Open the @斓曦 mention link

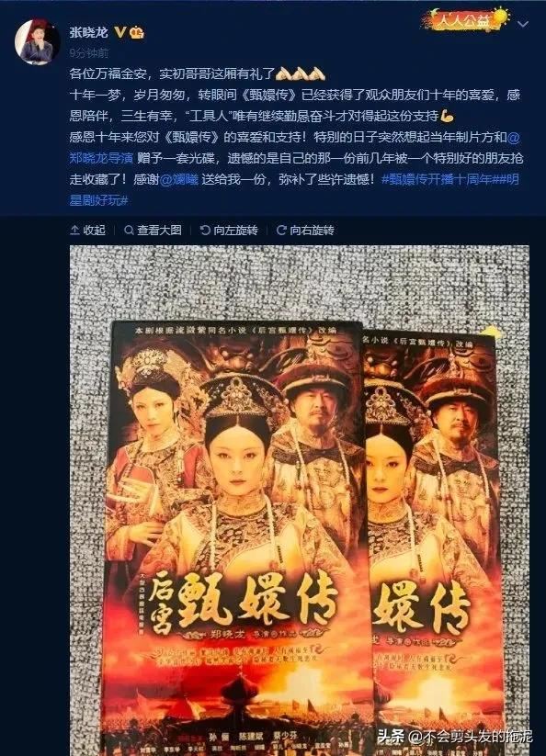[x=179, y=179]
